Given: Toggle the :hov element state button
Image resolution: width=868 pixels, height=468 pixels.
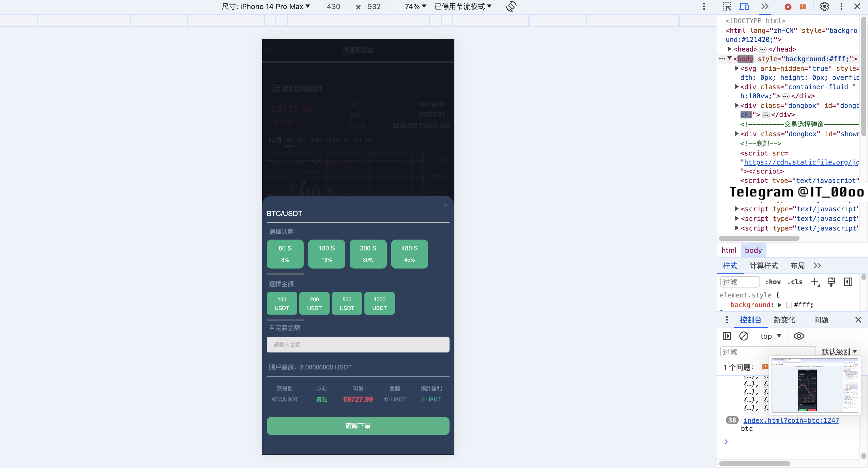Looking at the screenshot, I should tap(773, 282).
